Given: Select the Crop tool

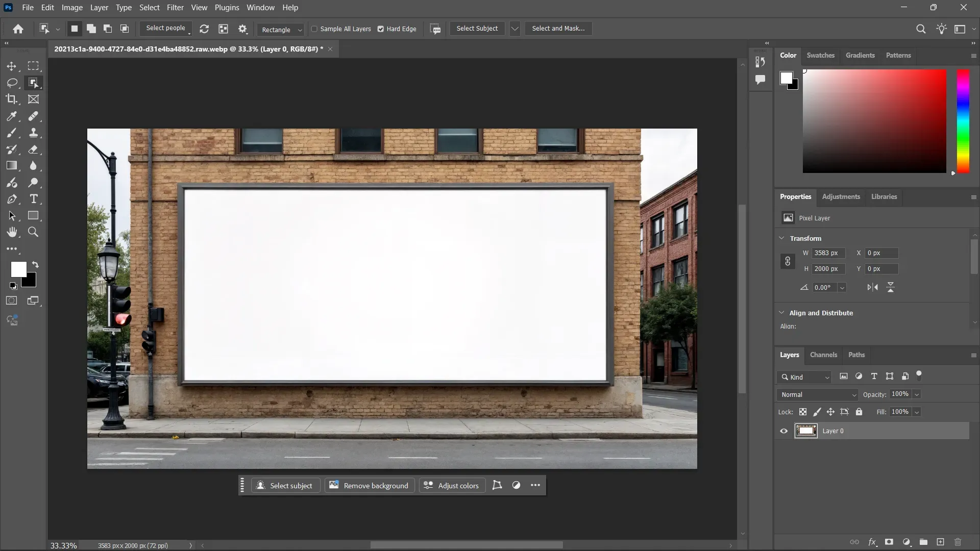Looking at the screenshot, I should [x=12, y=99].
